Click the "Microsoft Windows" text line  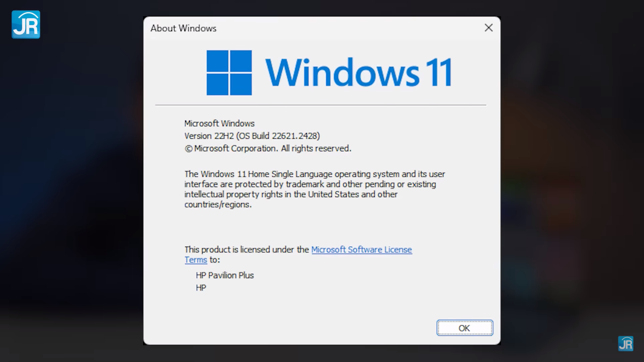[219, 123]
